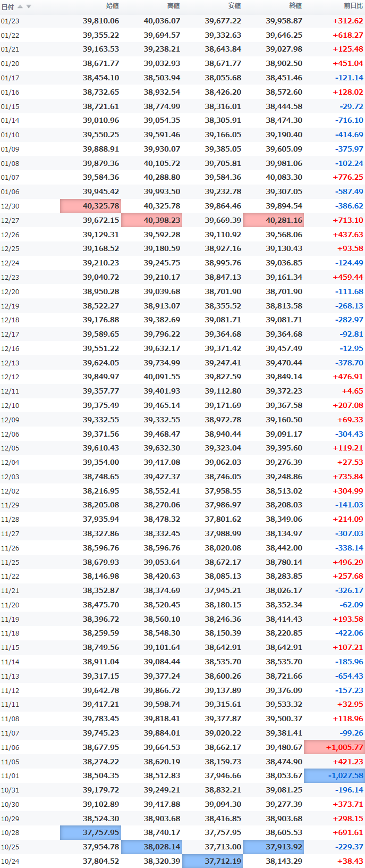This screenshot has height=868, width=365.
Task: Select highlighted change +1,005.77 on 11/06
Action: tap(335, 747)
